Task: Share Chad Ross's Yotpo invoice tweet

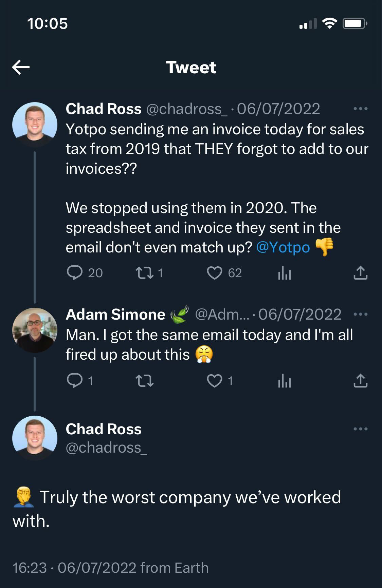Action: click(x=360, y=273)
